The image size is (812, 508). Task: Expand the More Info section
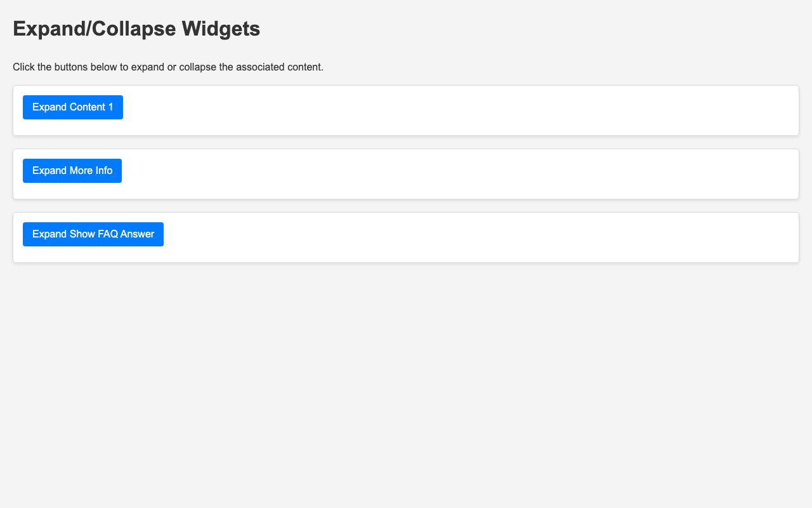pos(72,171)
